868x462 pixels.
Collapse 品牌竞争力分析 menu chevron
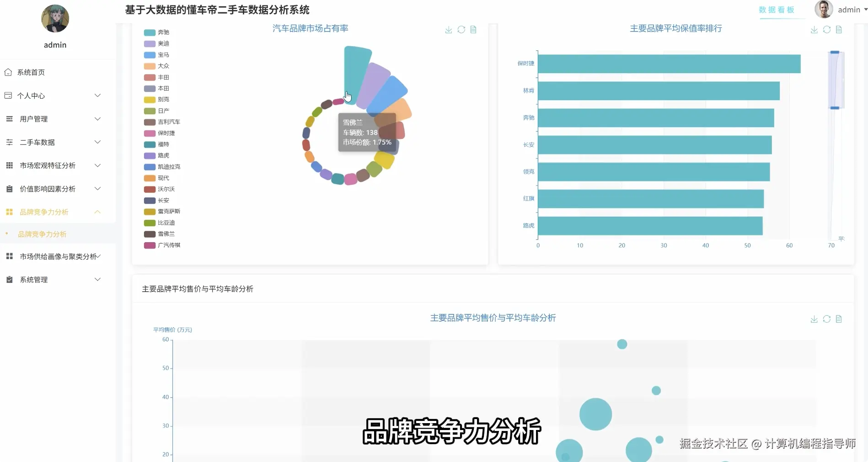coord(97,212)
